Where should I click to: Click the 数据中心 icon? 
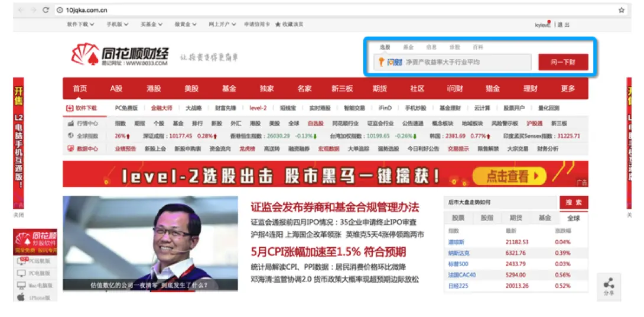[x=70, y=149]
